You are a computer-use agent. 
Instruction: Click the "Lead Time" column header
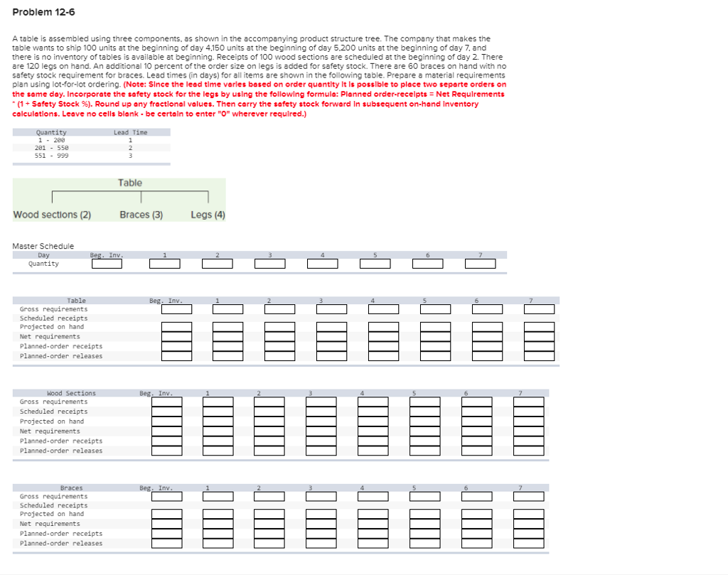click(x=131, y=132)
